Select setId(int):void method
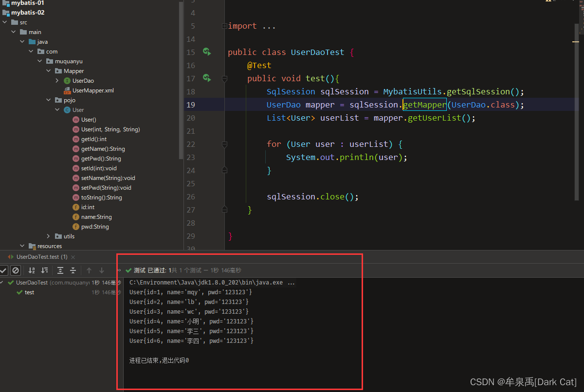584x392 pixels. (99, 168)
